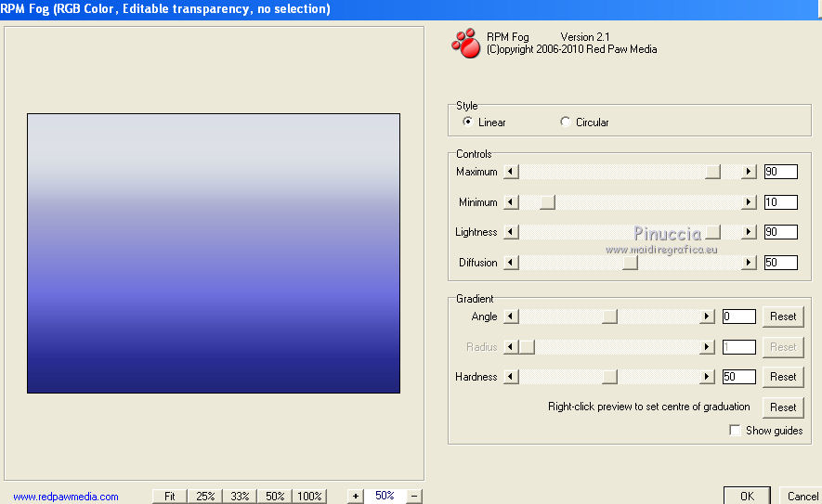The width and height of the screenshot is (822, 504).
Task: Click the right arrow of Minimum slider
Action: pyautogui.click(x=748, y=201)
